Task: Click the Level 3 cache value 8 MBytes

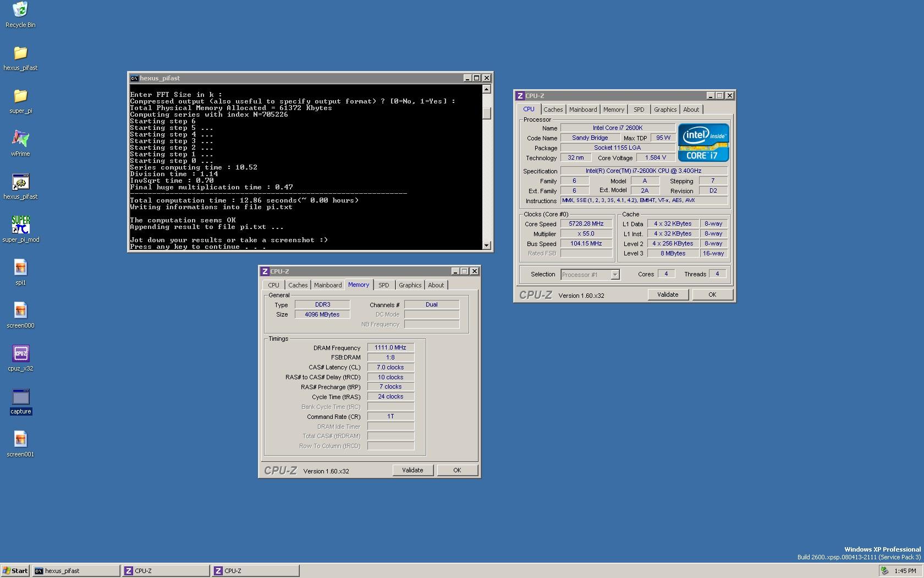Action: point(673,254)
